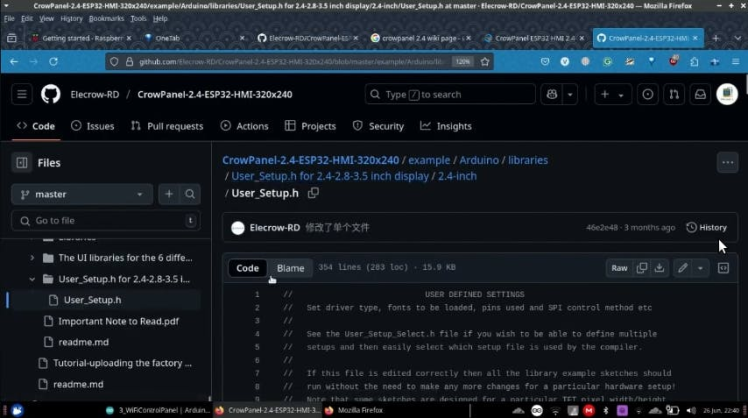The height and width of the screenshot is (418, 748).
Task: List all tabs dropdown chevron
Action: pos(738,38)
